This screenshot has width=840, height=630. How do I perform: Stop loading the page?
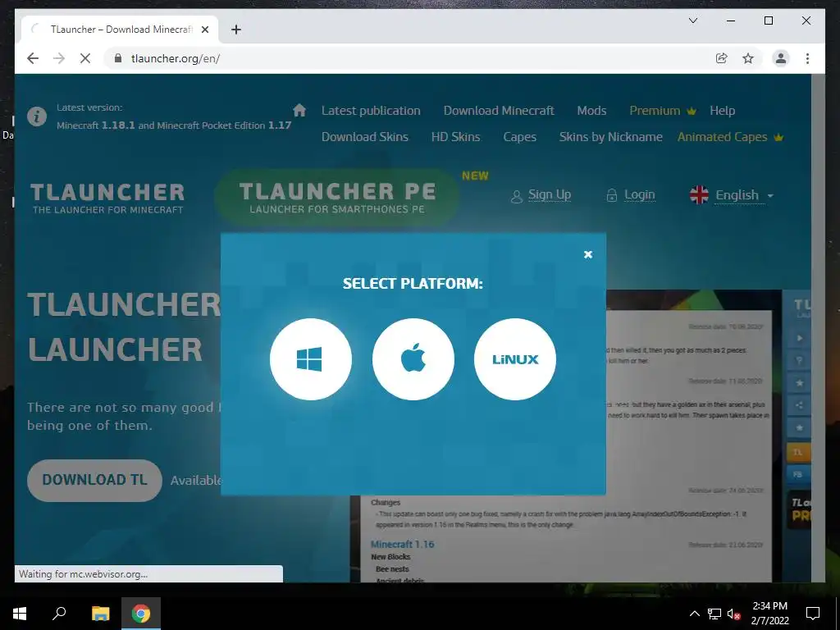[x=85, y=58]
